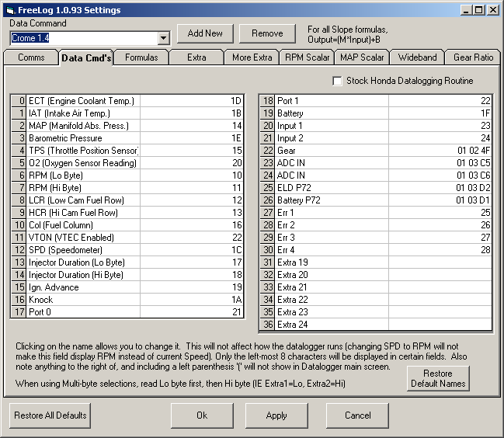The height and width of the screenshot is (438, 504).
Task: Click the FreeLog title bar app icon
Action: click(10, 9)
